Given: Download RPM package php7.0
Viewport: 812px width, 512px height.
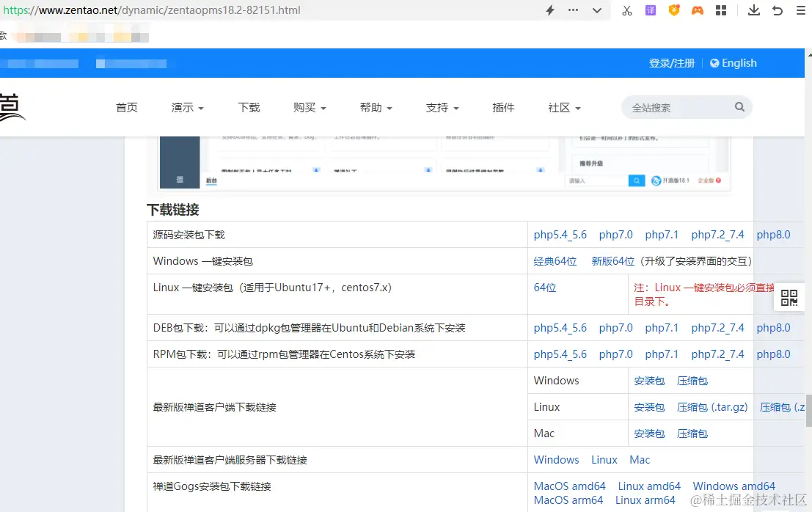Looking at the screenshot, I should [615, 354].
